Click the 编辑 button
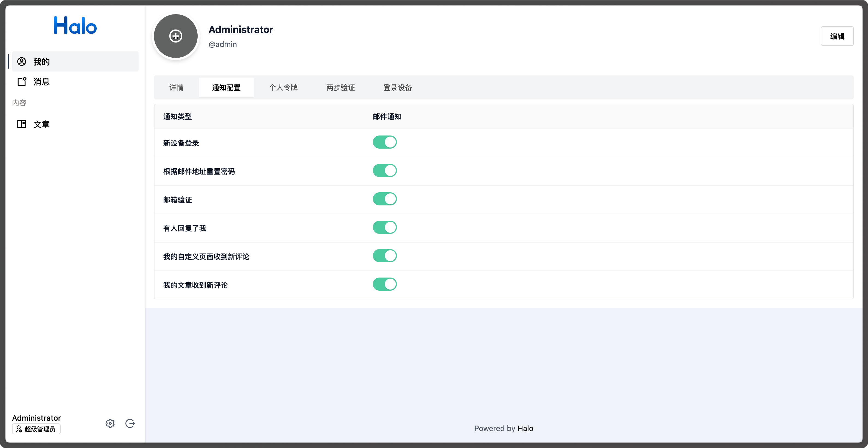This screenshot has height=448, width=868. 837,36
